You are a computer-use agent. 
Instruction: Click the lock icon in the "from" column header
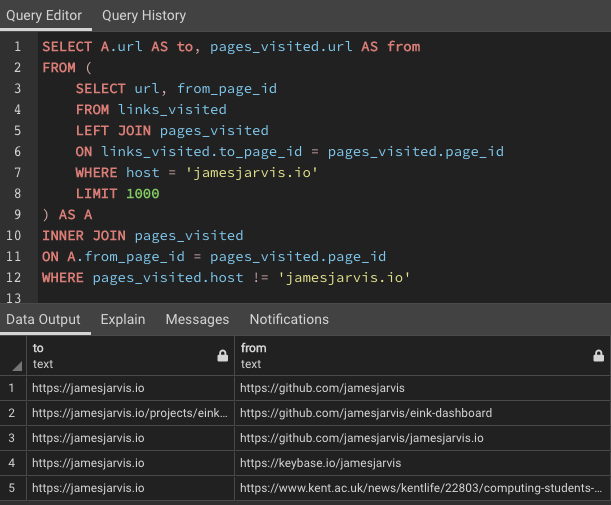click(598, 356)
